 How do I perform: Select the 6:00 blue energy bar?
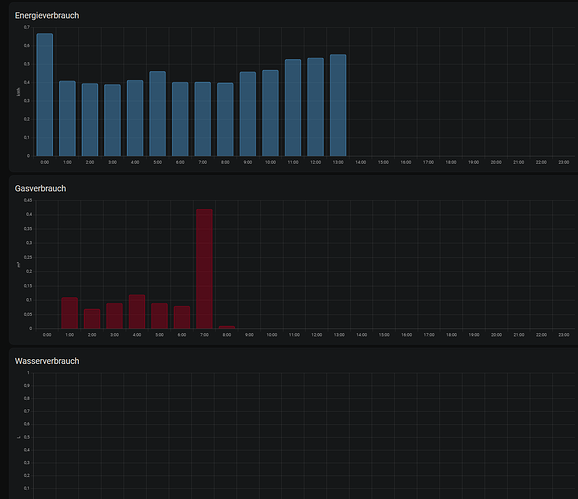tap(180, 119)
